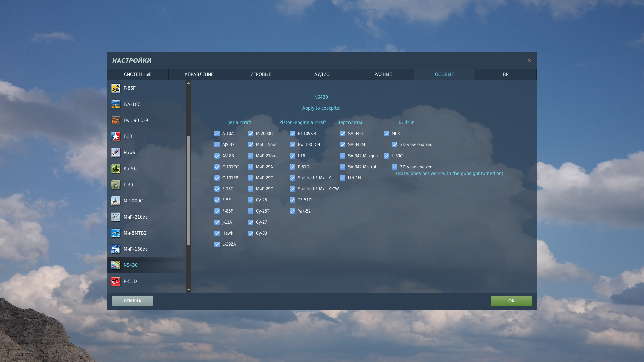The width and height of the screenshot is (644, 362).
Task: Enable the Су-25Т cockpit checkbox
Action: click(251, 211)
